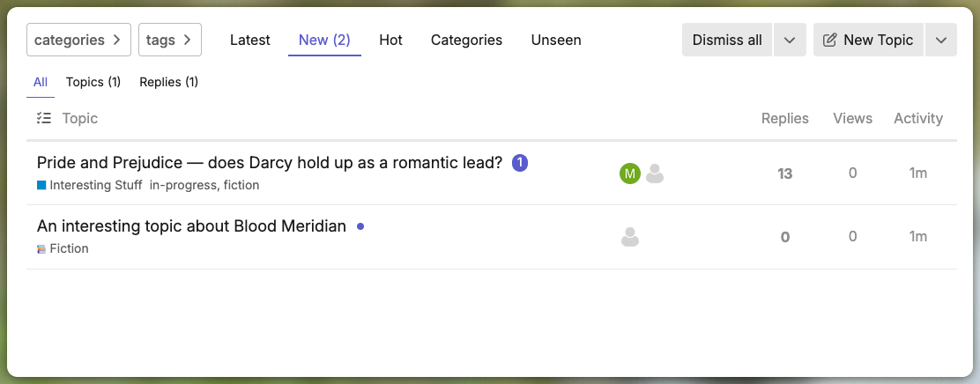Click unread badge showing 1 new reply
This screenshot has width=980, height=384.
tap(520, 163)
